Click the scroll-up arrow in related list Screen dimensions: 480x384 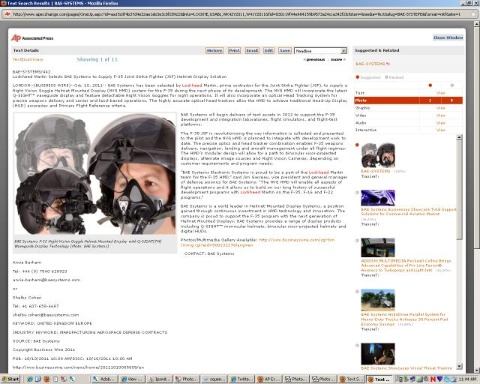459,137
